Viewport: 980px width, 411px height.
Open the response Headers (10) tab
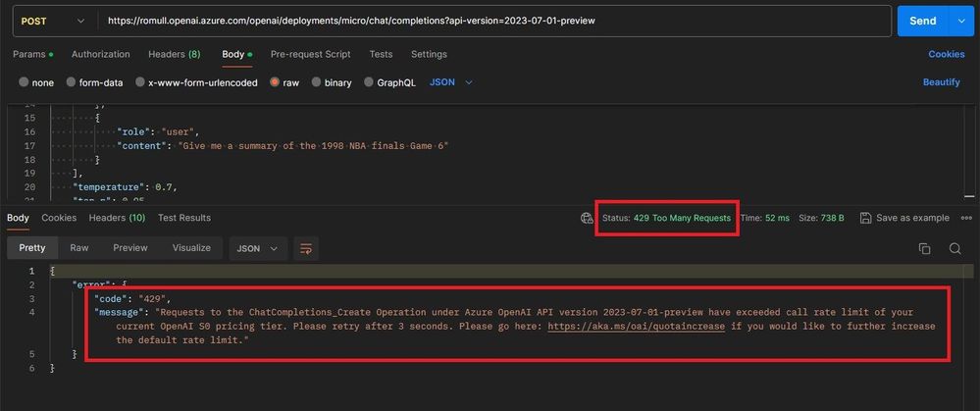click(x=117, y=218)
